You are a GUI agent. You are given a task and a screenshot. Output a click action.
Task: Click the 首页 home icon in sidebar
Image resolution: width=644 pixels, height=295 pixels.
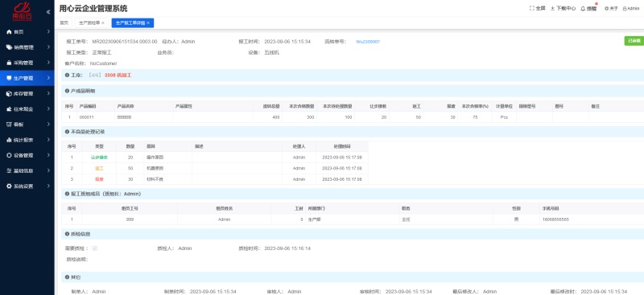coord(9,31)
